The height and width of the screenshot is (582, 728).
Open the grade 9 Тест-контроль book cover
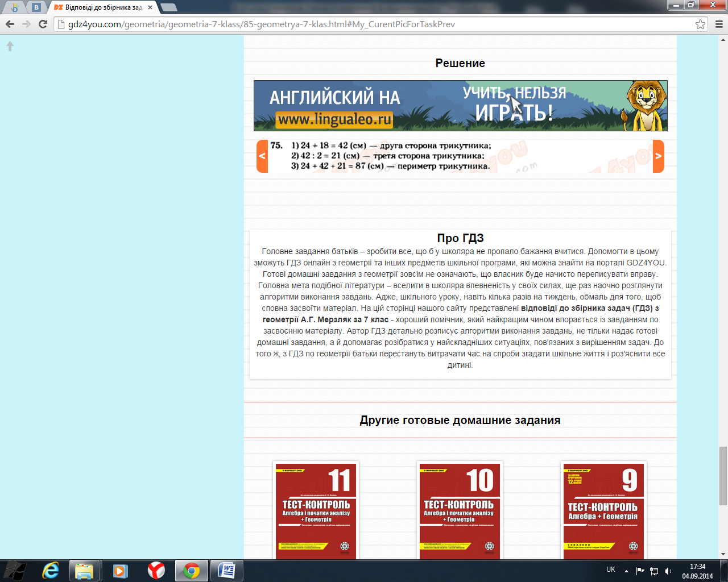coord(604,510)
